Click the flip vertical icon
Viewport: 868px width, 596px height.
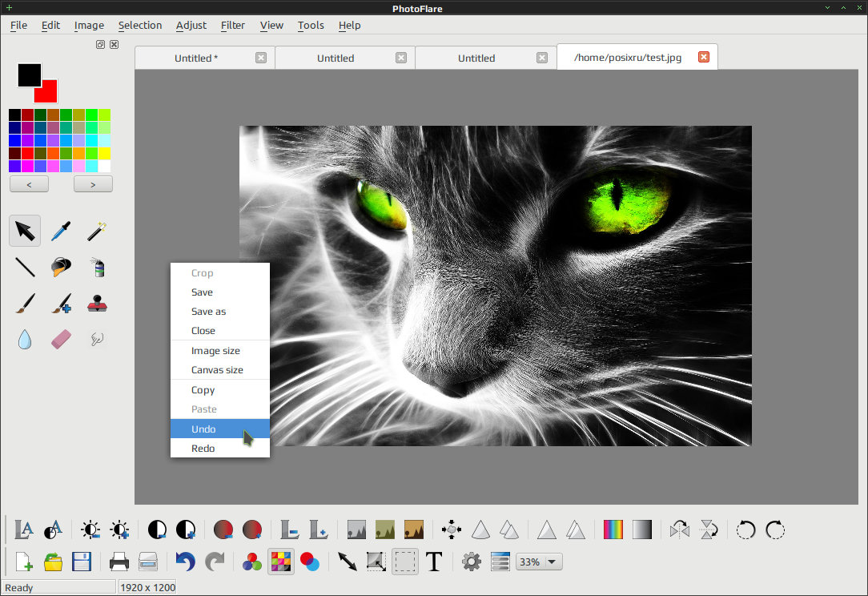(x=709, y=530)
